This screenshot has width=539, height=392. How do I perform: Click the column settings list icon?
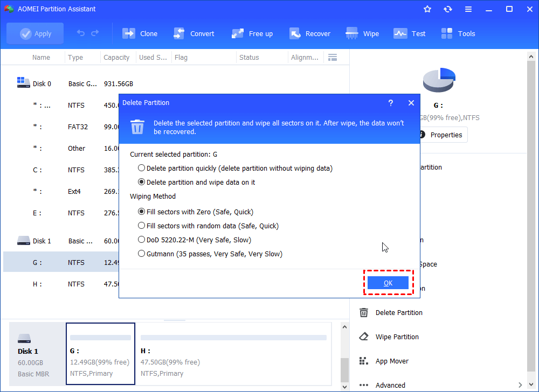point(333,57)
